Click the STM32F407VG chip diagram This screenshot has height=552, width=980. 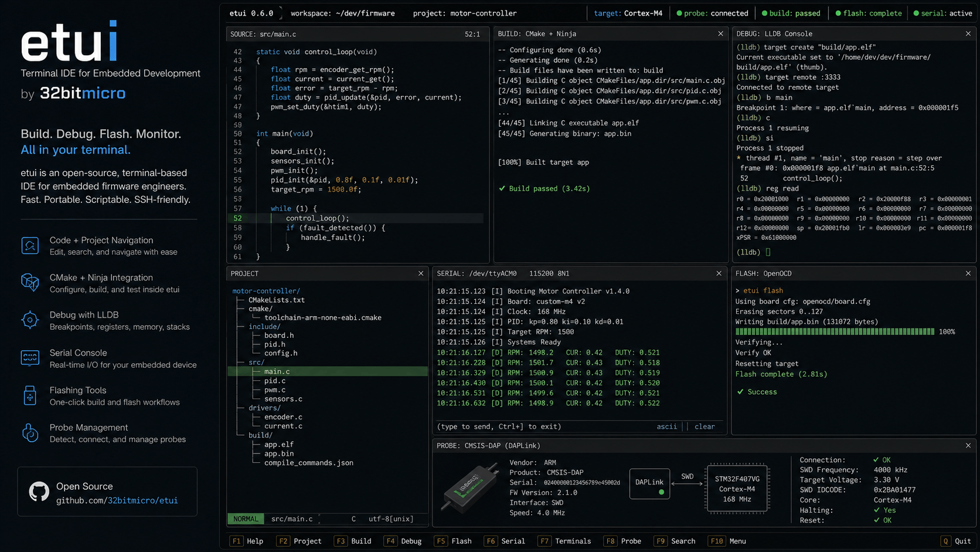[737, 488]
